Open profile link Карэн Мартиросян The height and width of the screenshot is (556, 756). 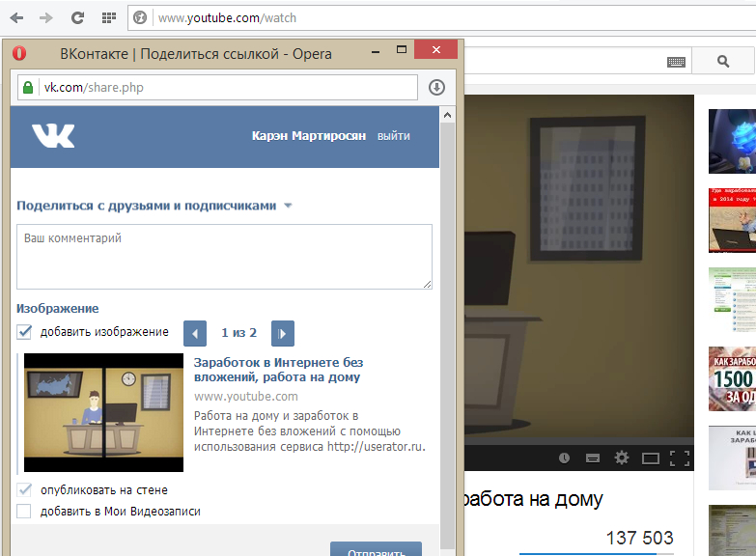point(309,136)
